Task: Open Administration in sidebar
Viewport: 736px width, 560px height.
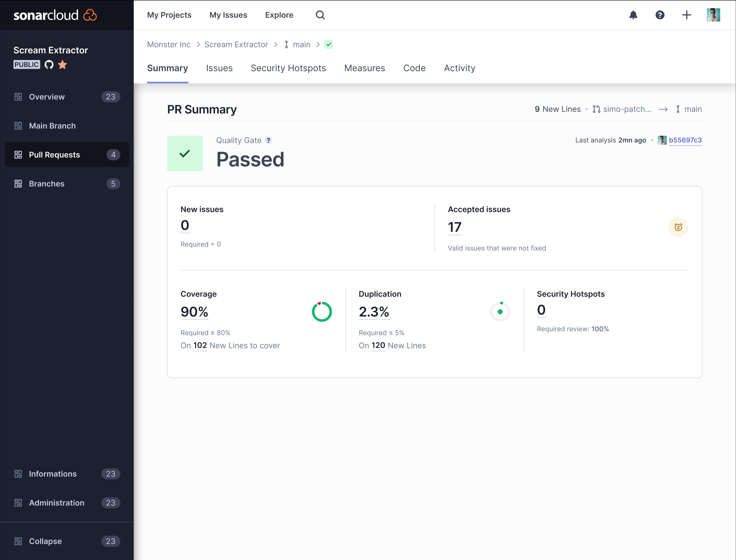Action: pos(67,503)
